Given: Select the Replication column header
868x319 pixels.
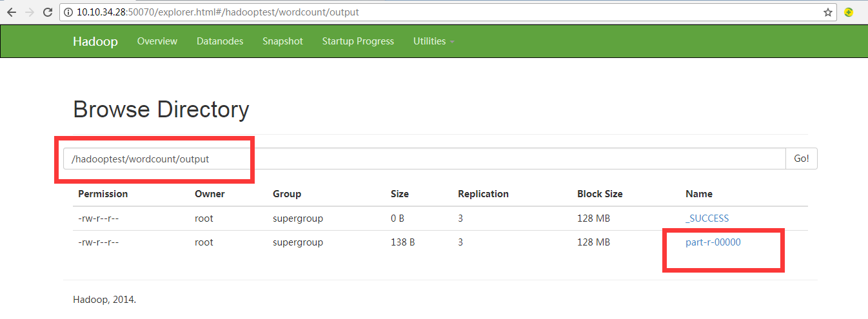Looking at the screenshot, I should pos(483,194).
